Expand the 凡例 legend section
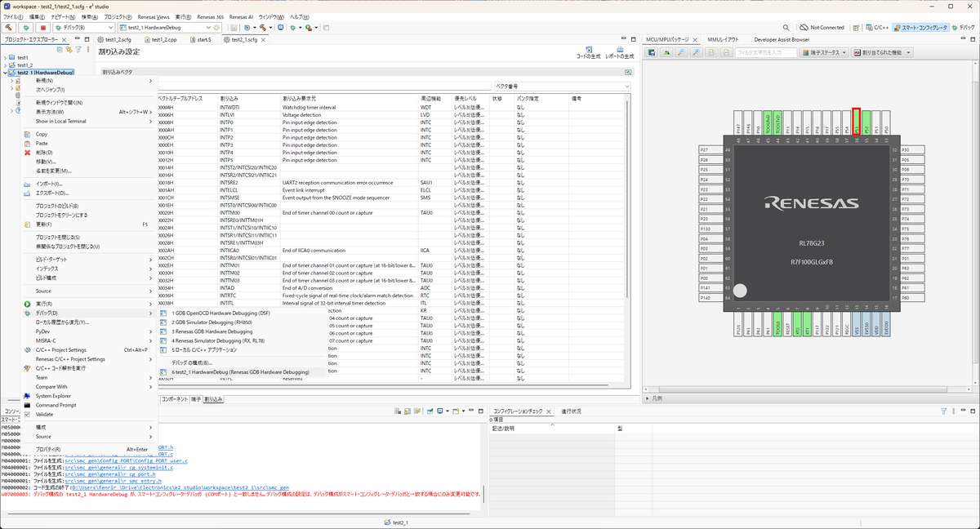The height and width of the screenshot is (529, 980). coord(648,398)
